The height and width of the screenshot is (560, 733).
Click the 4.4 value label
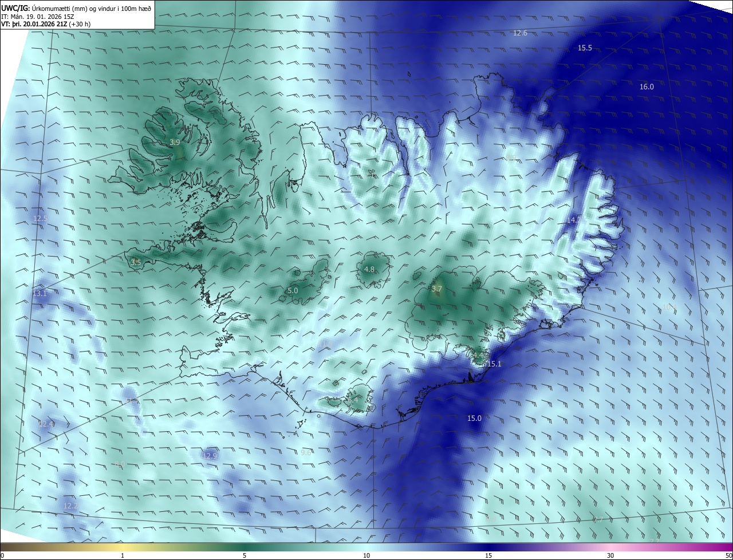pos(478,356)
